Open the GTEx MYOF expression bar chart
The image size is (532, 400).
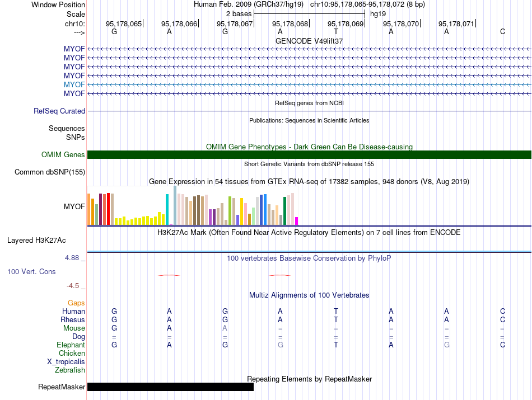click(x=193, y=206)
